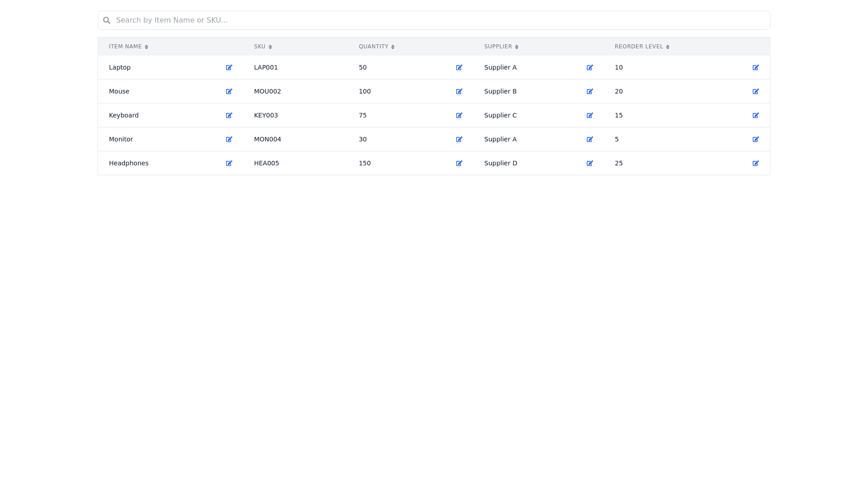The height and width of the screenshot is (488, 868).
Task: Edit Keyboard quantity 75
Action: tap(459, 115)
